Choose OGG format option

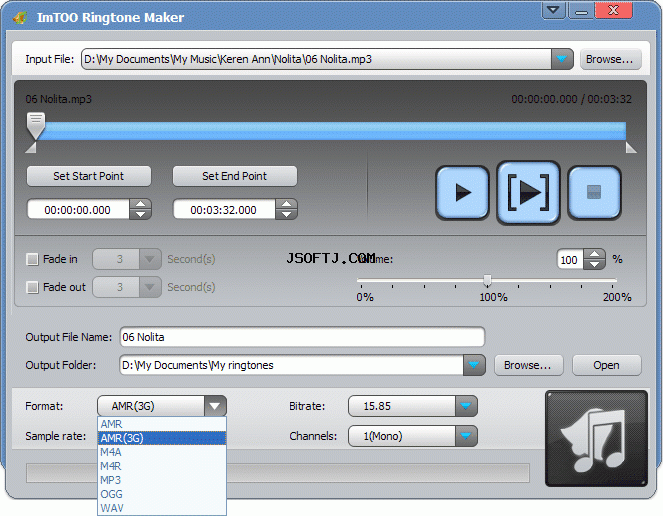click(162, 494)
